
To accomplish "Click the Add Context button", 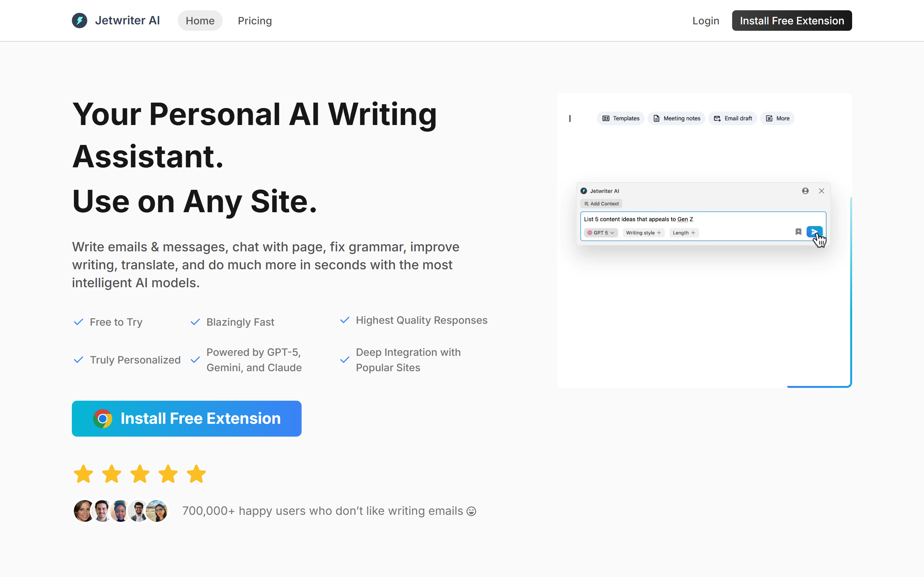I will [x=601, y=204].
